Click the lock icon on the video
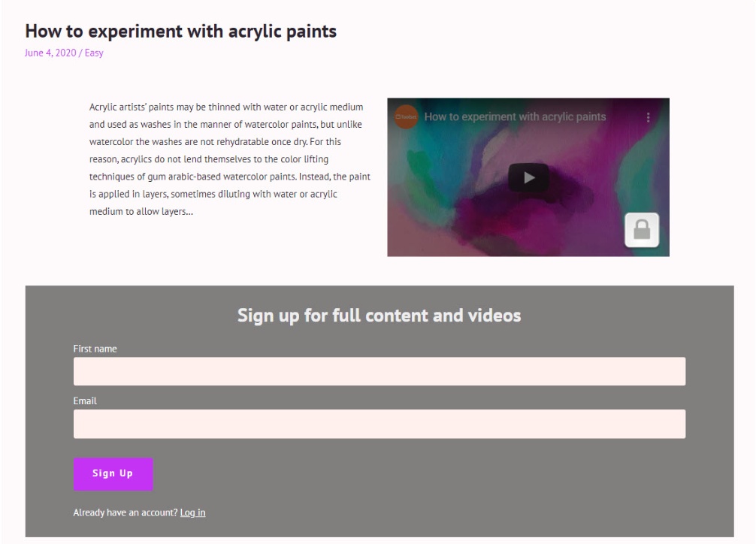 pos(641,230)
